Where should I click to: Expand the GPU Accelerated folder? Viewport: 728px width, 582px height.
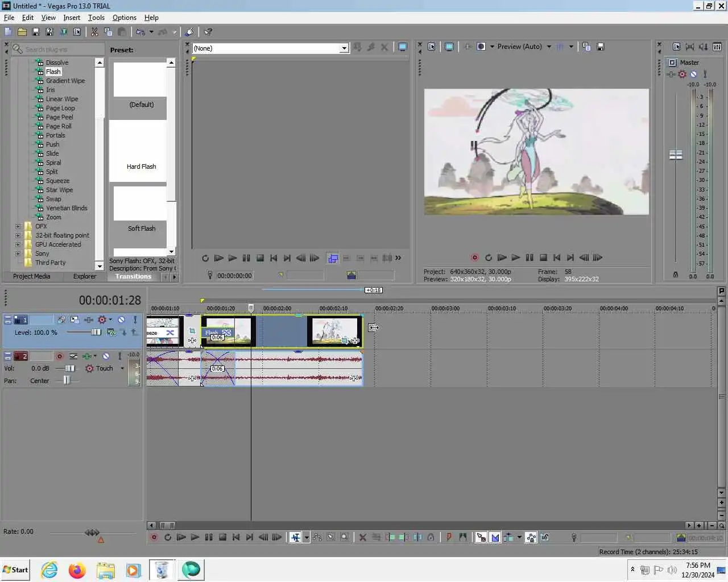18,244
